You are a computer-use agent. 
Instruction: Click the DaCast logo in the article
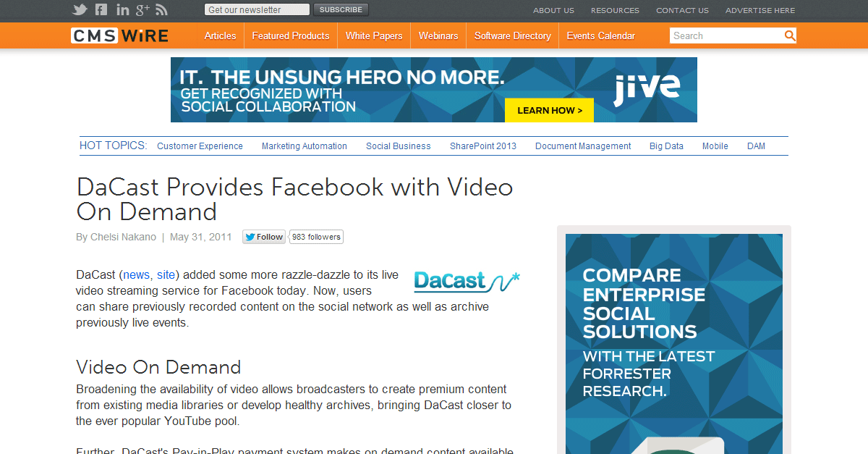point(467,282)
